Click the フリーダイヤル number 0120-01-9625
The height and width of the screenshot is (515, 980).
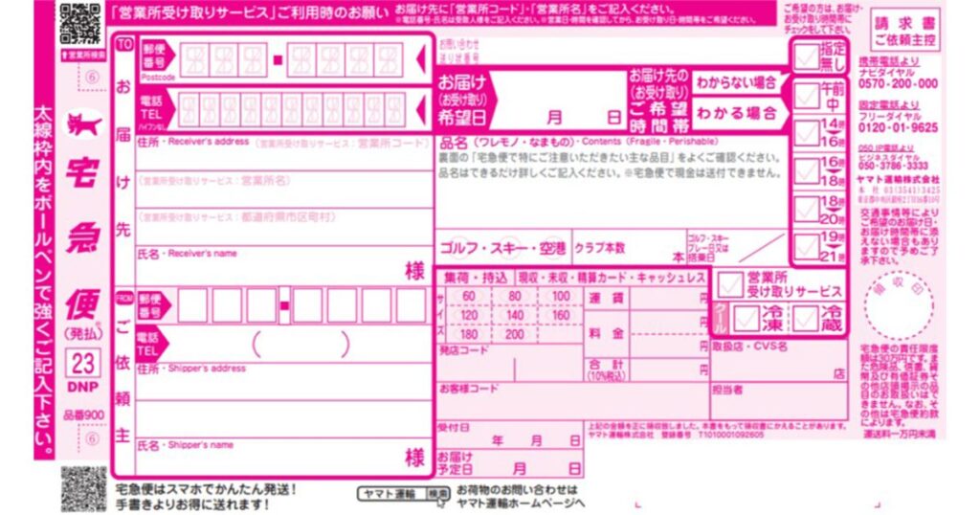tap(898, 127)
